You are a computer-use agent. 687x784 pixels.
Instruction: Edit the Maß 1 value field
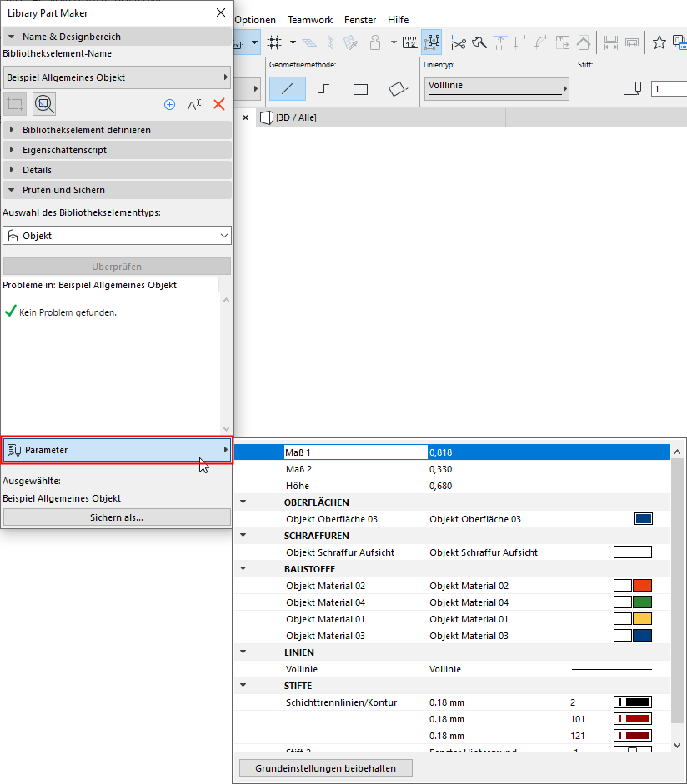(x=500, y=452)
